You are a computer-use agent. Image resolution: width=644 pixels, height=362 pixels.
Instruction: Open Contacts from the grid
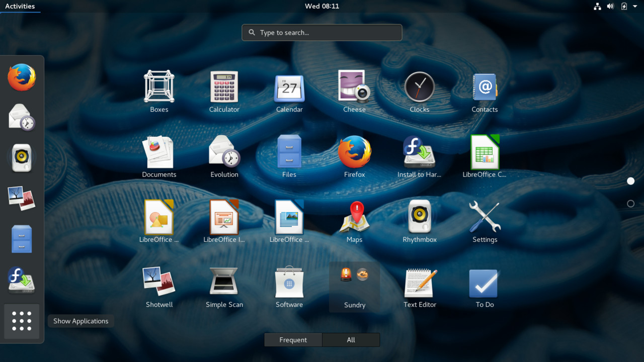[485, 92]
